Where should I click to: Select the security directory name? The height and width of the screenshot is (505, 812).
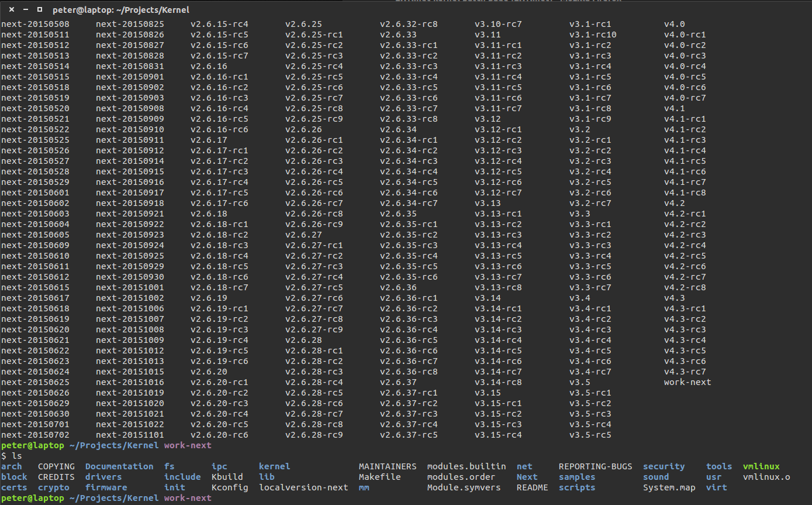pyautogui.click(x=664, y=466)
